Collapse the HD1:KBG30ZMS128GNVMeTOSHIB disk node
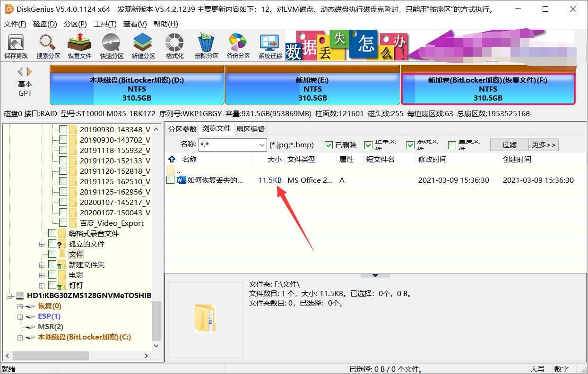This screenshot has height=374, width=588. (9, 296)
